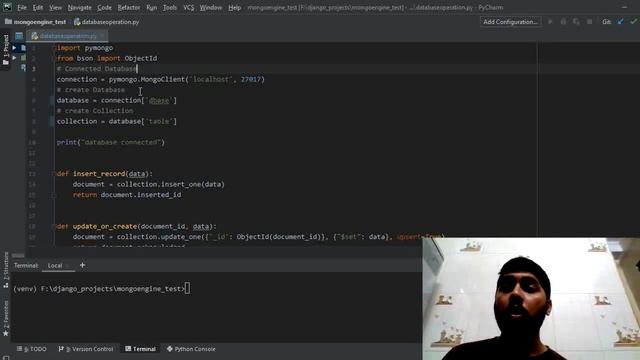This screenshot has height=360, width=640.
Task: Place cursor on 'import pymongo' line
Action: point(85,48)
